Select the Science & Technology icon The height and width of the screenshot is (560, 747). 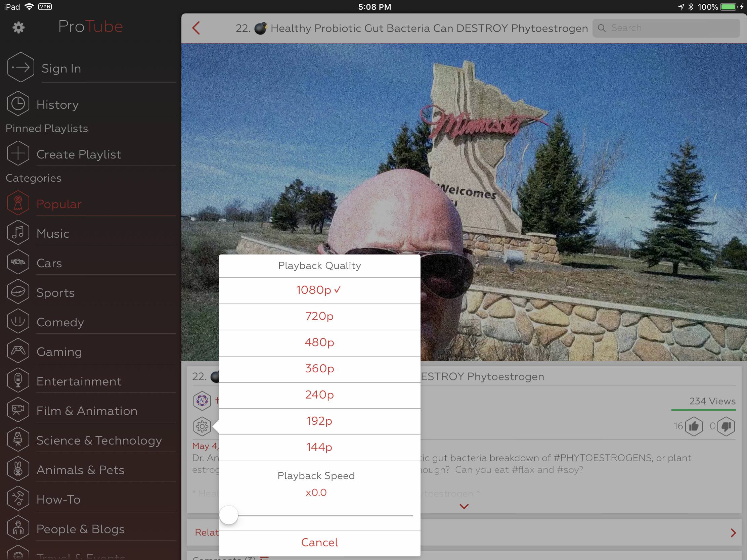17,439
